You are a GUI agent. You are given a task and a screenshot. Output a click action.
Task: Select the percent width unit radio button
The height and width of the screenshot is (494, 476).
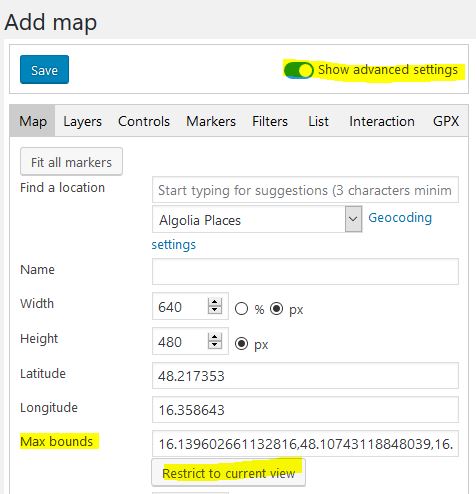(241, 309)
